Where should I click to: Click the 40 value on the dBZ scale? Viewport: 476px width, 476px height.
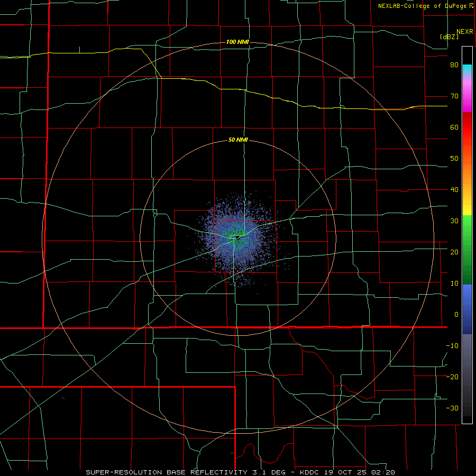[454, 190]
